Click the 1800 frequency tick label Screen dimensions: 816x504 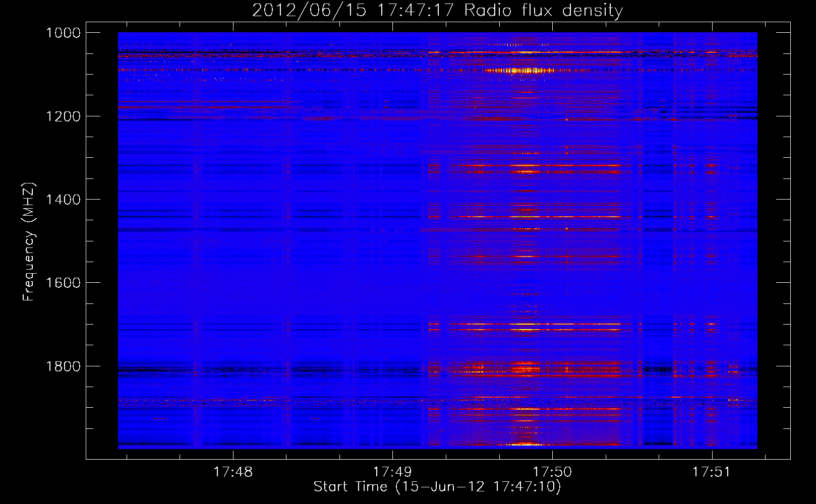coord(63,366)
